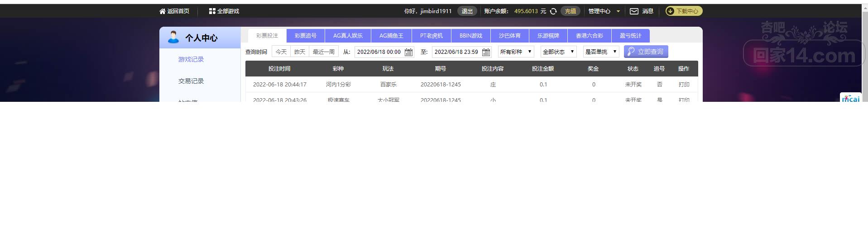Click the envelope message icon
The height and width of the screenshot is (248, 868).
[x=634, y=11]
